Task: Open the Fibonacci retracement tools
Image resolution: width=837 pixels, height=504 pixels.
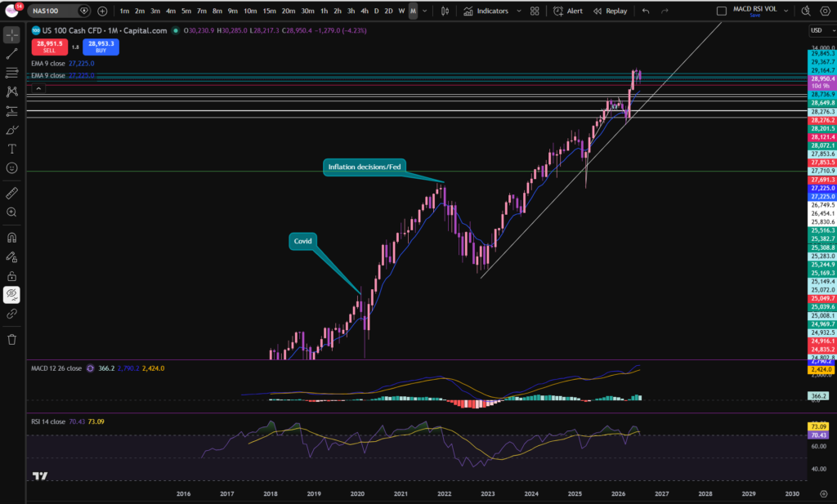Action: (x=11, y=73)
